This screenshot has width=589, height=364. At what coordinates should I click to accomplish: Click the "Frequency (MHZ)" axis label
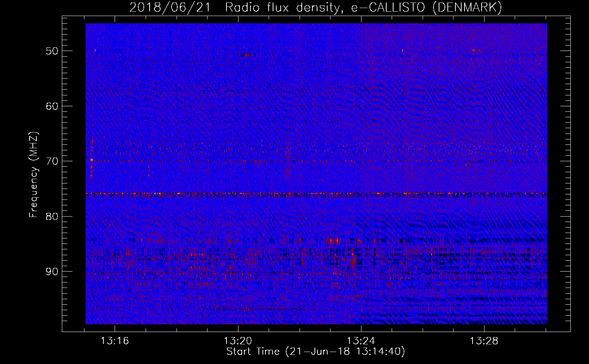33,175
